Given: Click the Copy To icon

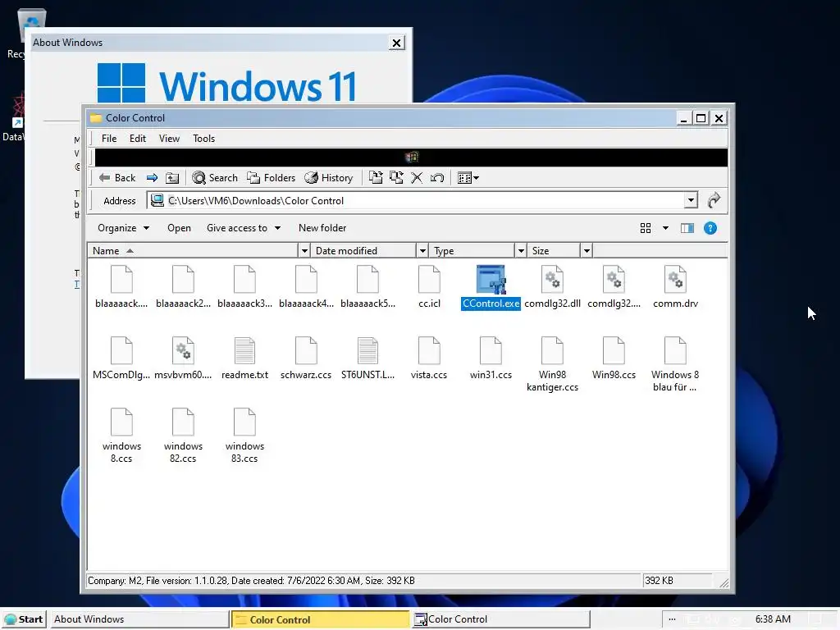Looking at the screenshot, I should pyautogui.click(x=396, y=178).
